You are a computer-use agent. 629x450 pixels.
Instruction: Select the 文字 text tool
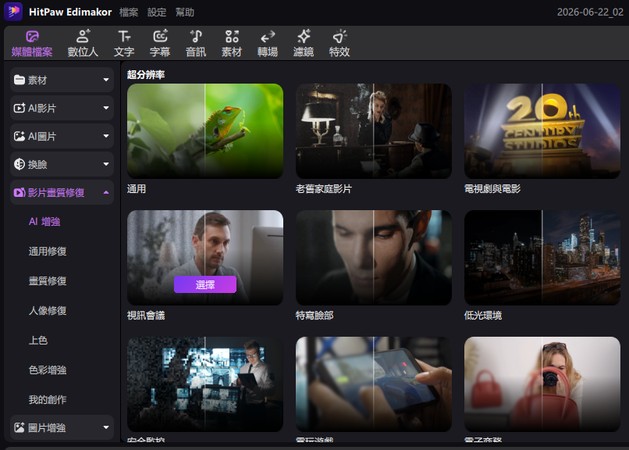[x=124, y=43]
